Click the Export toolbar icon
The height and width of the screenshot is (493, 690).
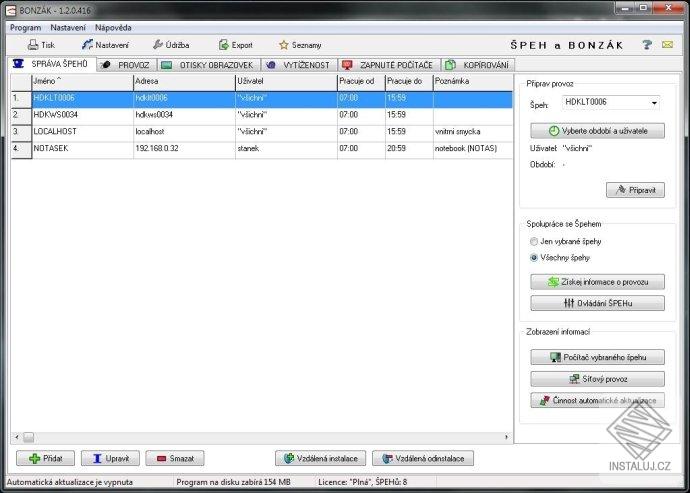coord(224,44)
